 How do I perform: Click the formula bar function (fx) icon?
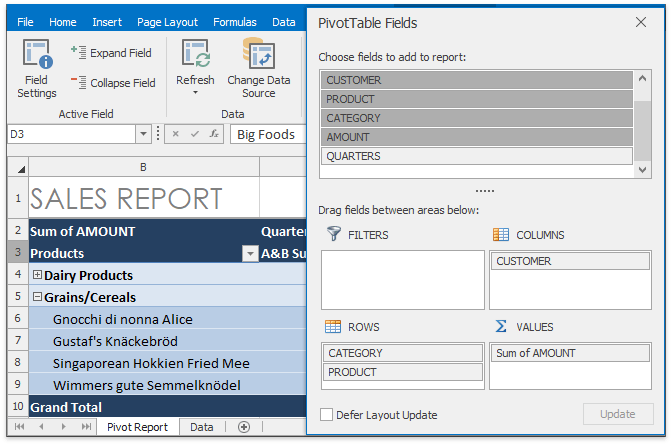point(214,134)
